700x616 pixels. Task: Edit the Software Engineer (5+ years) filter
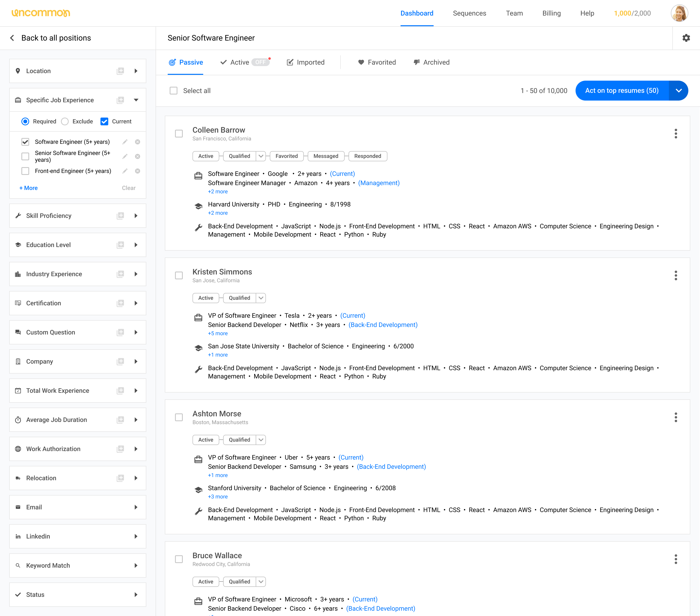pos(125,142)
